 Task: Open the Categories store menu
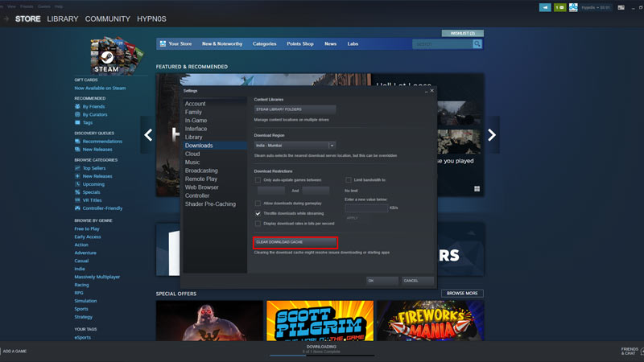pos(264,43)
